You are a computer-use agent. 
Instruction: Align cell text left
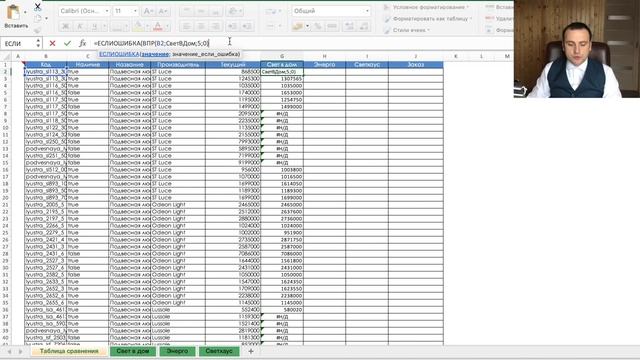tap(187, 27)
